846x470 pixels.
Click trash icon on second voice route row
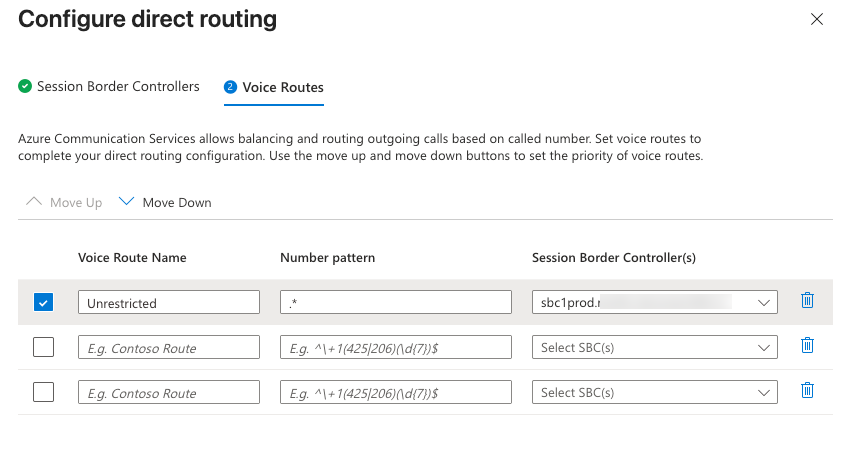click(x=808, y=346)
